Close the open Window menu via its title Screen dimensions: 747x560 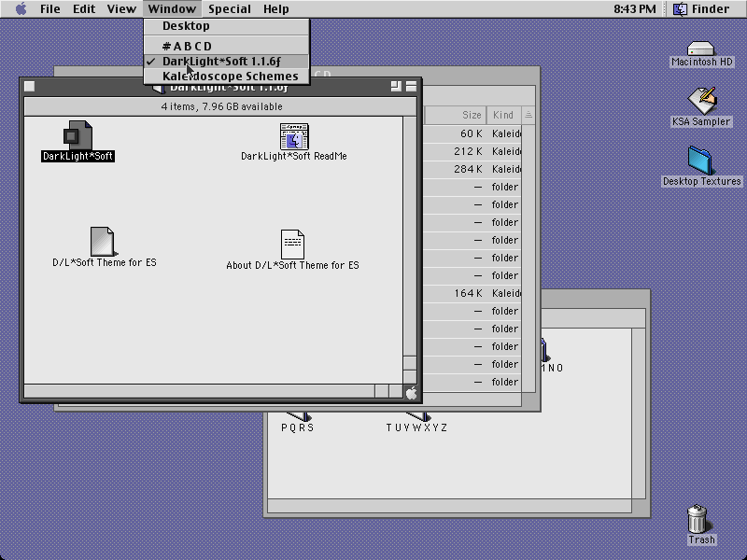pyautogui.click(x=172, y=8)
